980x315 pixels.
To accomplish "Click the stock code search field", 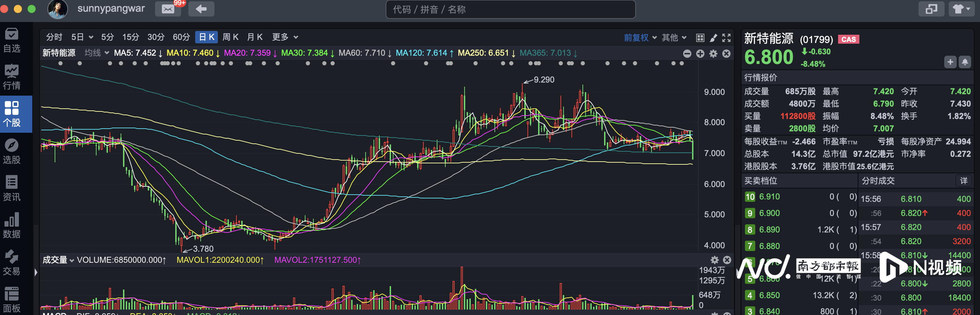I will (510, 9).
